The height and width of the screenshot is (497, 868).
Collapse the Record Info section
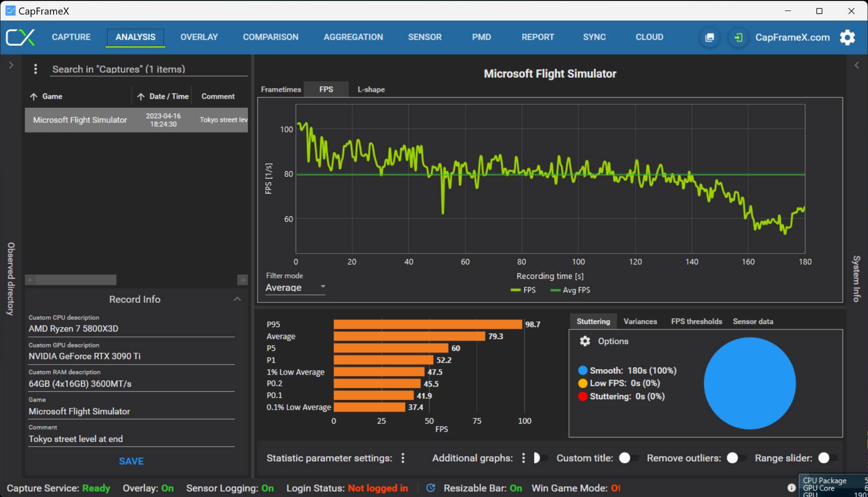[x=237, y=299]
